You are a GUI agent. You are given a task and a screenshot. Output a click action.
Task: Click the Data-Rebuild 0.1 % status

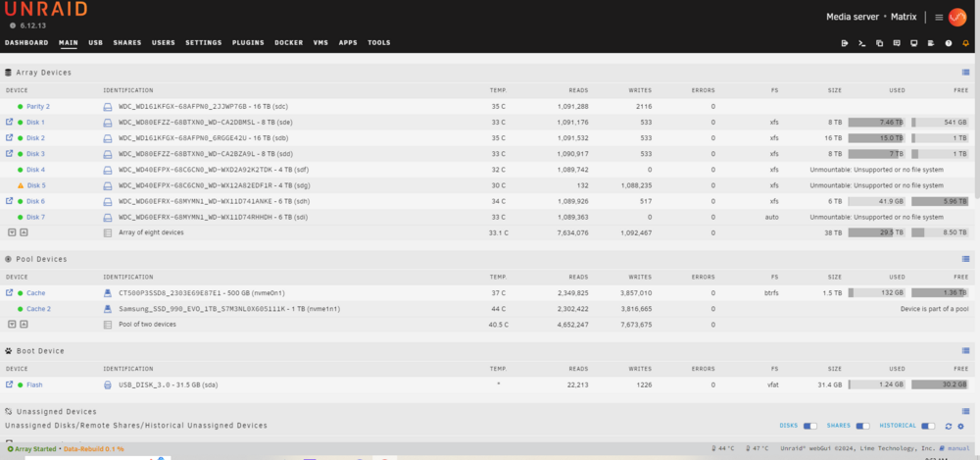coord(93,449)
